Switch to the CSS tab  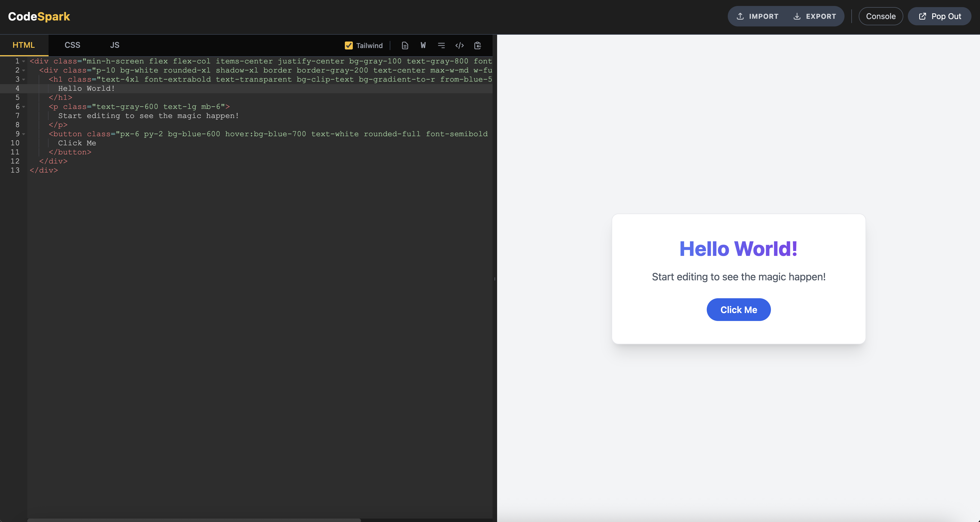point(72,45)
